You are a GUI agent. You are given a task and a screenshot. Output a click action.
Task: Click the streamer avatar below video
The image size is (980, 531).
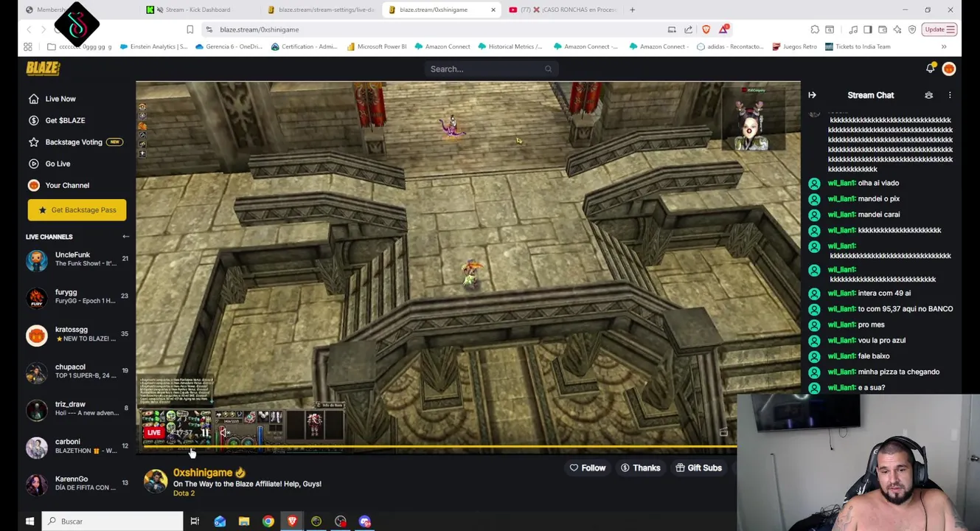(156, 482)
